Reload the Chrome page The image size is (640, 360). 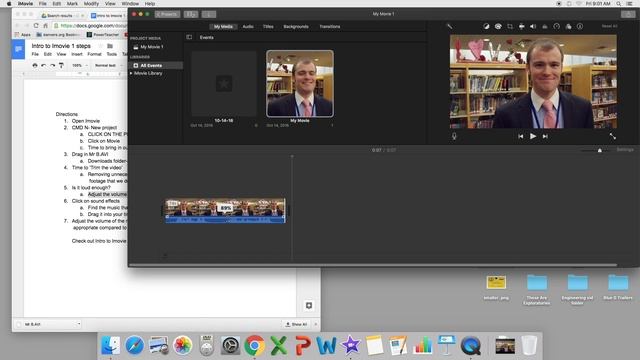[x=36, y=25]
